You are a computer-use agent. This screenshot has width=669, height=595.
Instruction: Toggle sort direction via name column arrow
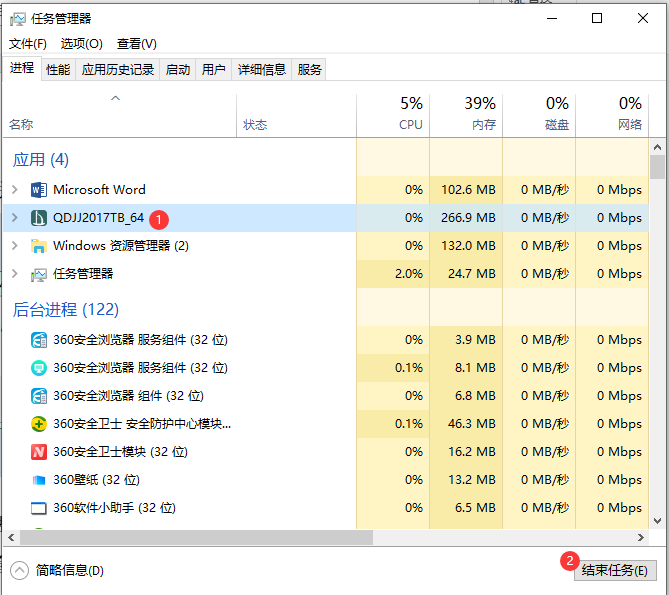pos(116,98)
